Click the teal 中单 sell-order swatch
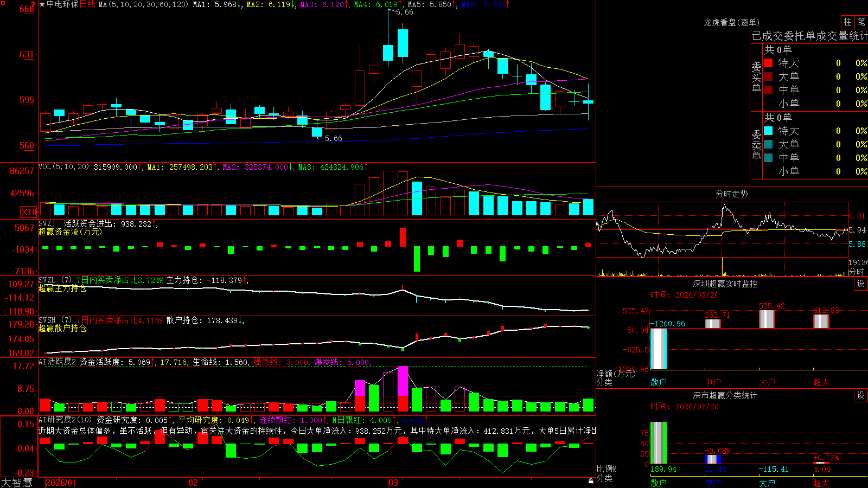 coord(768,158)
